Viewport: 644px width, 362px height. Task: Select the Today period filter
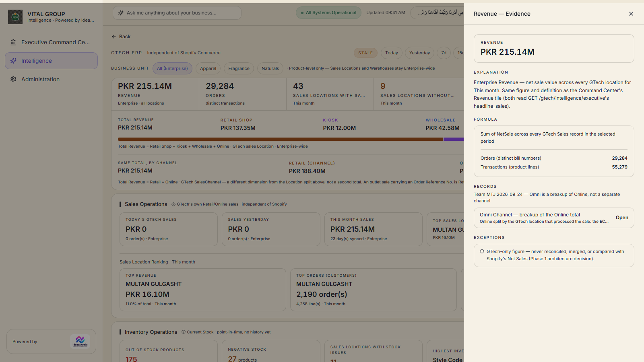point(391,53)
